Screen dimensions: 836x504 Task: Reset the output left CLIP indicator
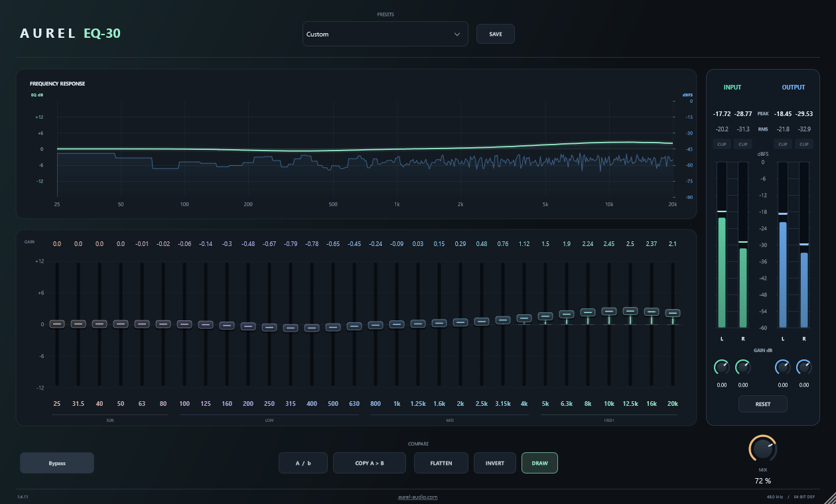coord(783,144)
